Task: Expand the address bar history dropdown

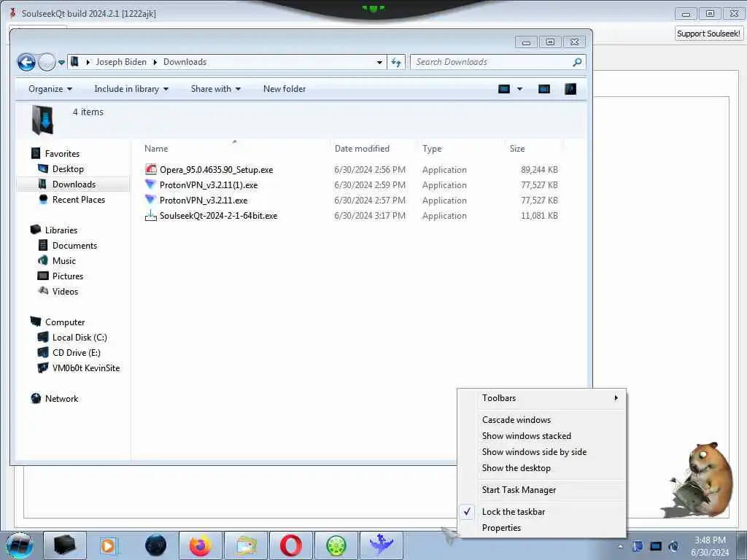Action: pos(379,63)
